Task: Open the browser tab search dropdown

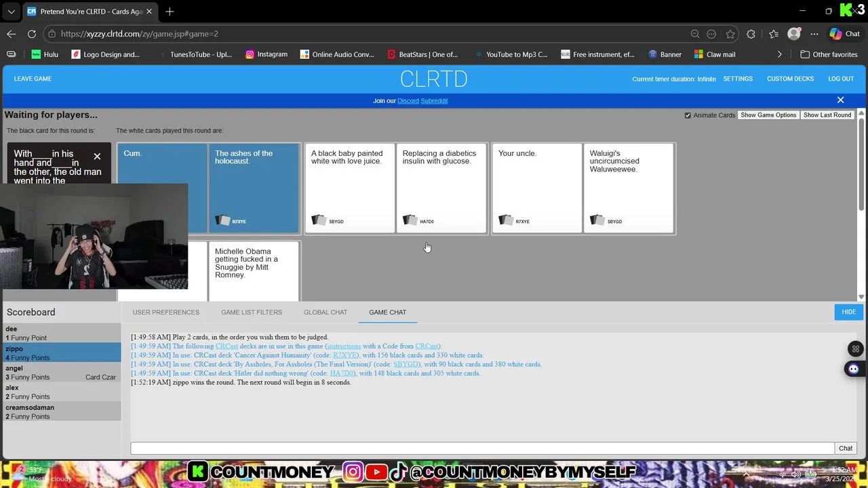Action: [x=11, y=12]
